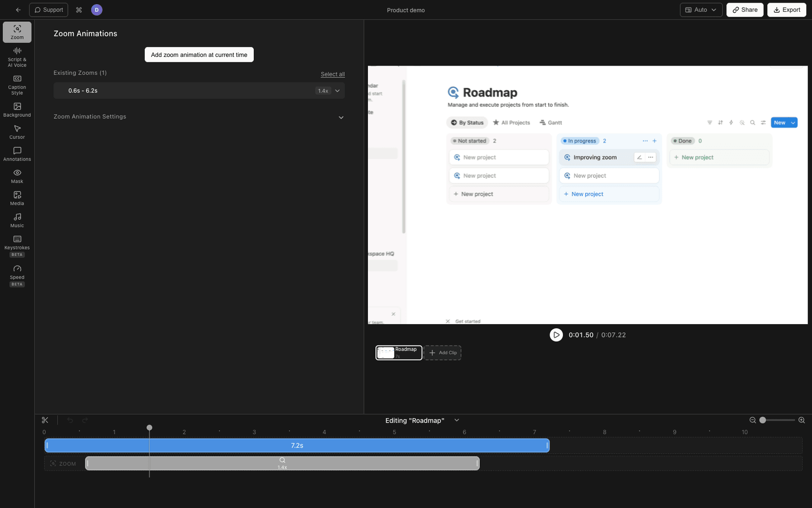The height and width of the screenshot is (508, 812).
Task: Click the playhead marker on timeline
Action: pos(149,428)
